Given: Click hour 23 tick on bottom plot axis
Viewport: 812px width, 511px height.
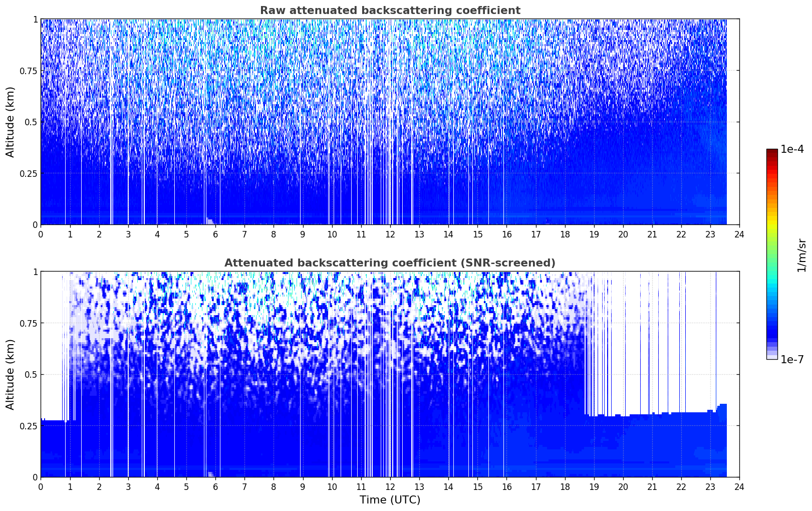Looking at the screenshot, I should (710, 486).
